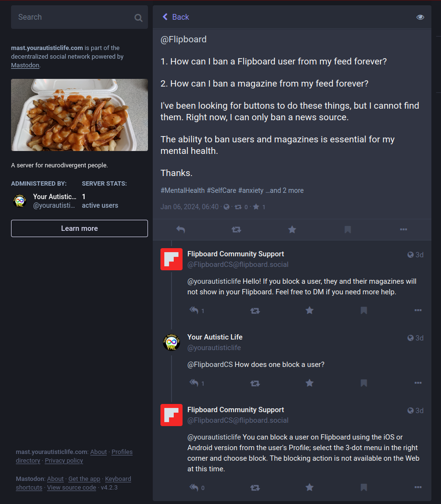Boost the 'How does one block a user?' reply
The image size is (441, 504).
[x=255, y=383]
